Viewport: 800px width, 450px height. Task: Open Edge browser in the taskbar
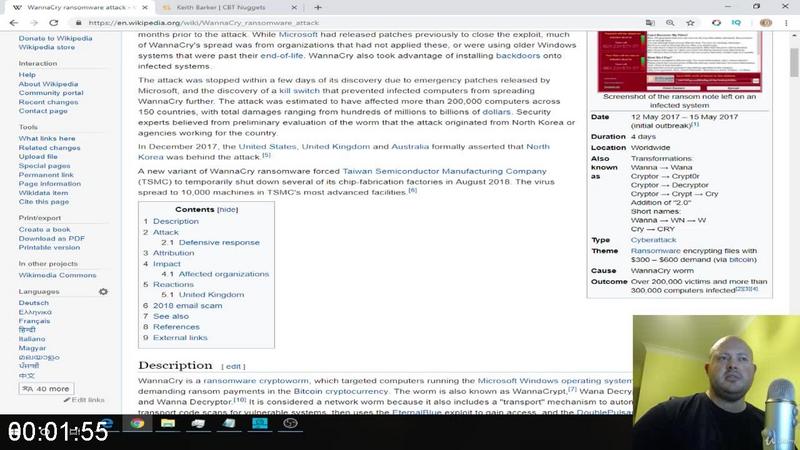point(107,423)
